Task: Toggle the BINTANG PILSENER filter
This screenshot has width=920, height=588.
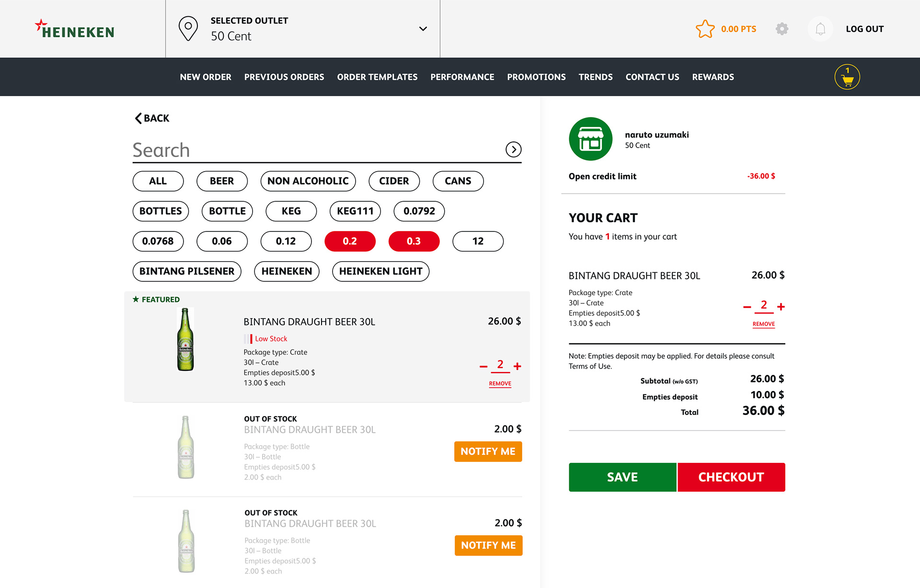Action: (187, 272)
